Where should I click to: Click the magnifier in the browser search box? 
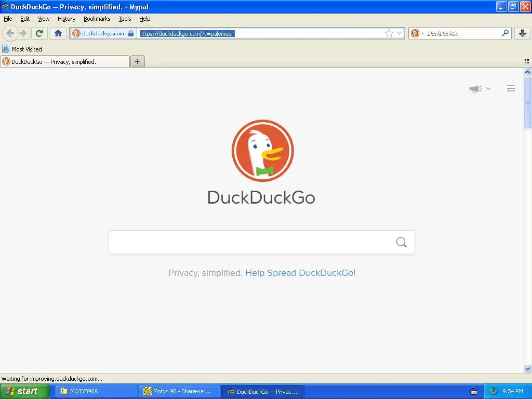point(505,33)
